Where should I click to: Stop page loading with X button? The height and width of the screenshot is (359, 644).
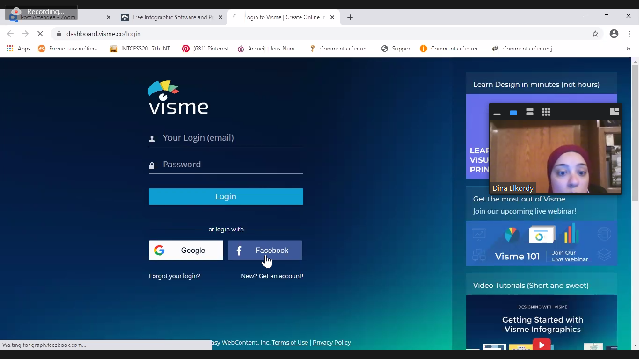pyautogui.click(x=40, y=34)
